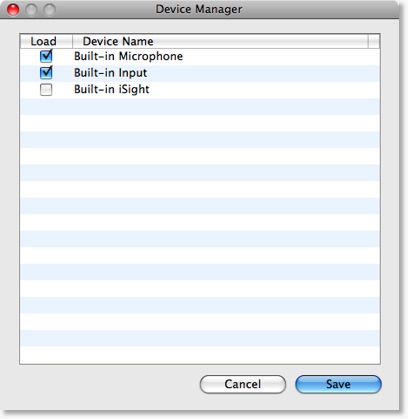Click the Save button
The image size is (408, 419).
(338, 384)
